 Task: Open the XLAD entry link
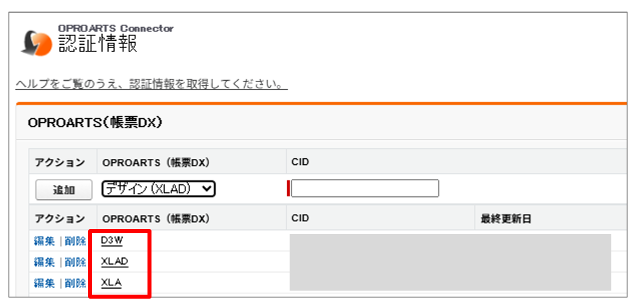pos(114,261)
